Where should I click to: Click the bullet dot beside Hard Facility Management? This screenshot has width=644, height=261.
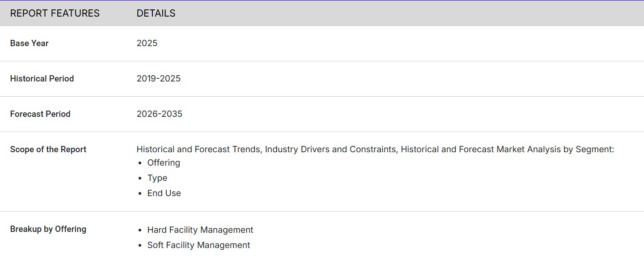(x=140, y=231)
